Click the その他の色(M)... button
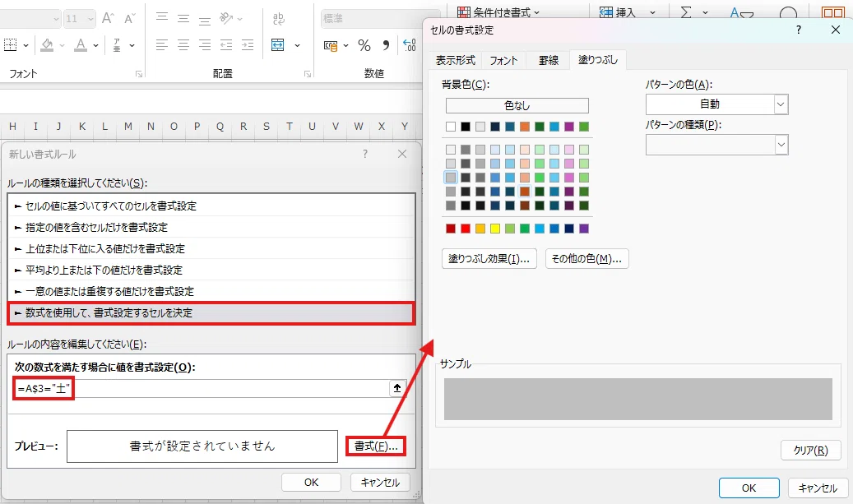853x504 pixels. coord(586,259)
